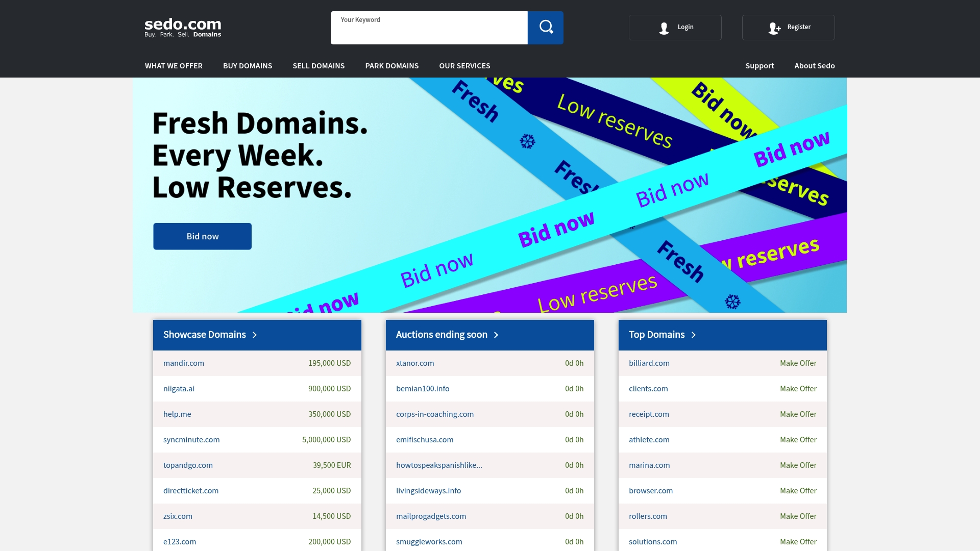The width and height of the screenshot is (980, 551).
Task: Click the Login user icon
Action: 663,28
